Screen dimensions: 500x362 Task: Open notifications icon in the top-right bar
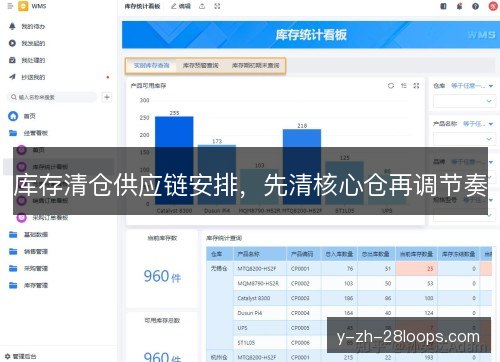pos(460,6)
